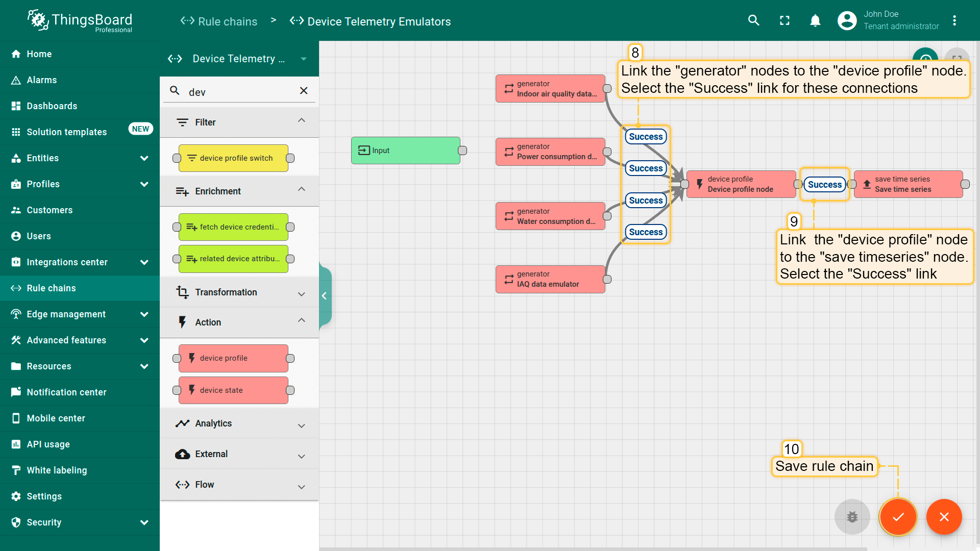The image size is (980, 551).
Task: Apply changes with the orange checkmark button
Action: coord(898,517)
